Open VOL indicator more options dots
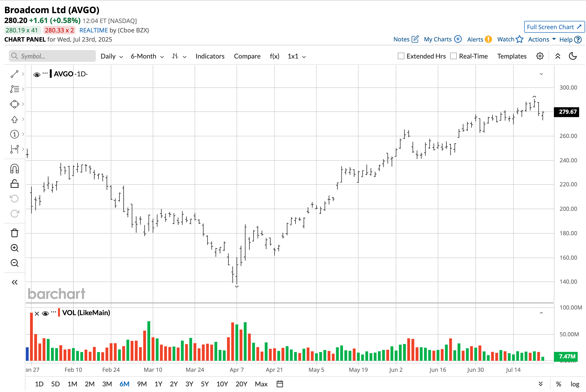This screenshot has height=392, width=586. coord(54,312)
